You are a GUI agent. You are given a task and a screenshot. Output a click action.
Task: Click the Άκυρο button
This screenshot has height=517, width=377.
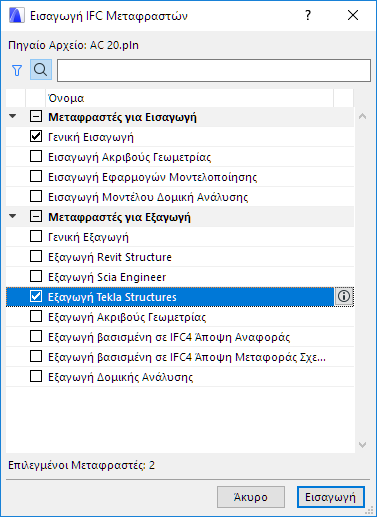pyautogui.click(x=251, y=497)
